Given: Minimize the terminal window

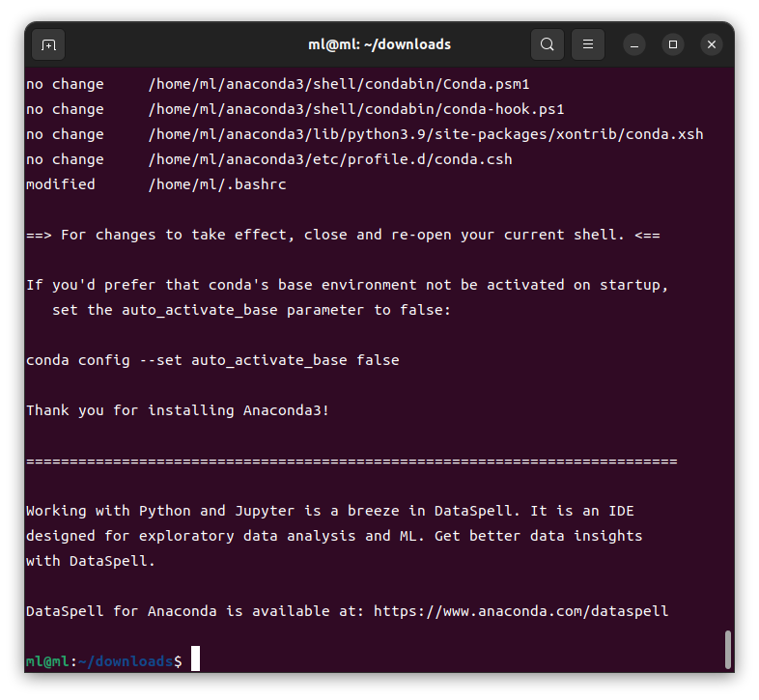Looking at the screenshot, I should point(634,45).
